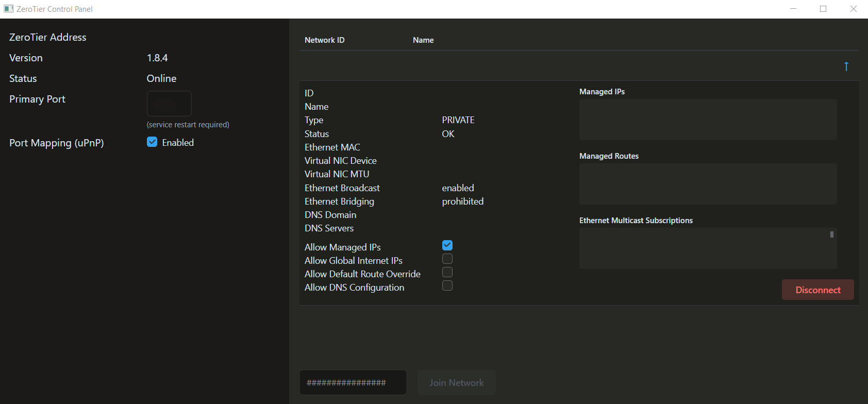Select the Online status value
Viewport: 868px width, 404px height.
pos(161,78)
